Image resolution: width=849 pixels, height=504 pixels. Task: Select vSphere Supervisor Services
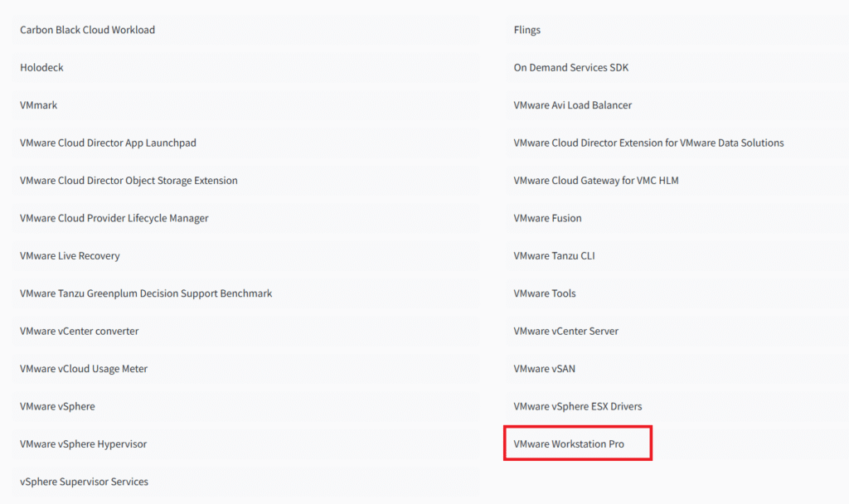pos(84,482)
